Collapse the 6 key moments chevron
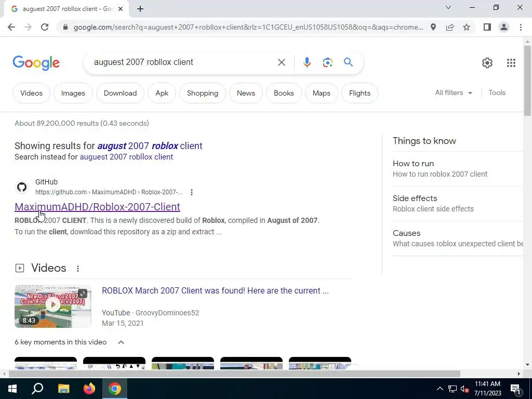Screen dimensions: 532x399 [121, 342]
